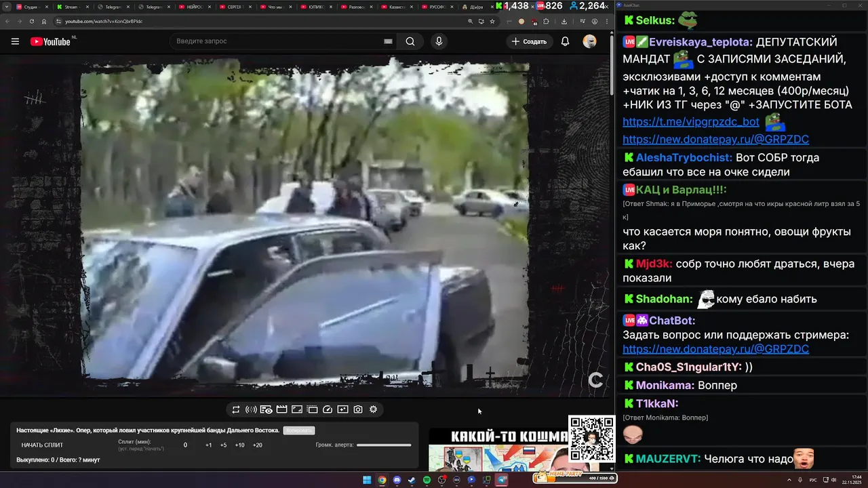
Task: Open the browser downloads icon
Action: [x=564, y=21]
